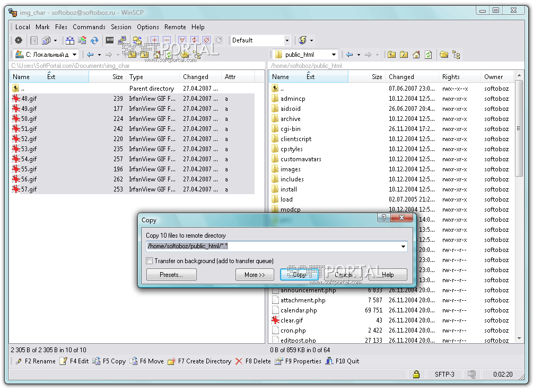This screenshot has width=533, height=392.
Task: Select the customavatars remote folder
Action: 301,159
